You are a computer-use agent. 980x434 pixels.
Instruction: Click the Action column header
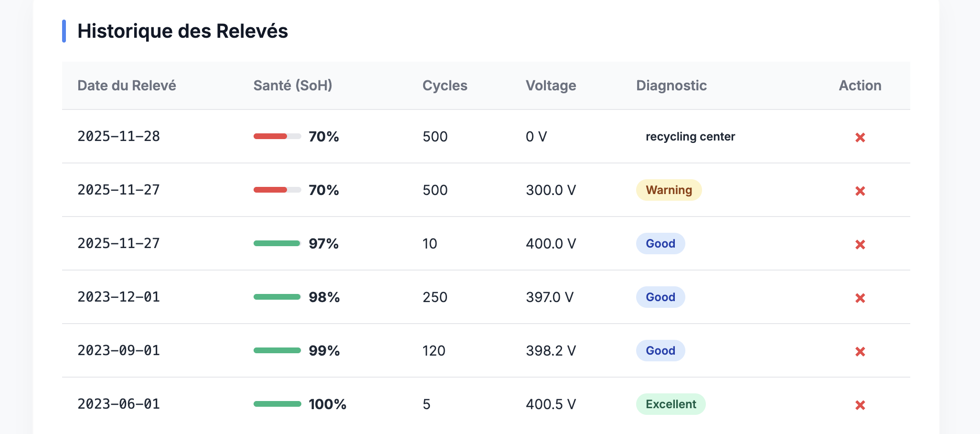[860, 86]
